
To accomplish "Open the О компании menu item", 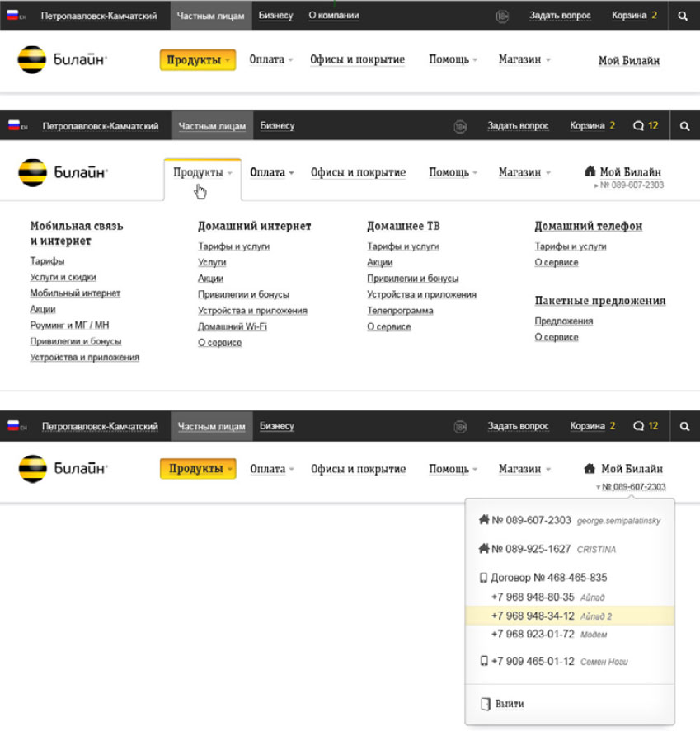I will 333,16.
